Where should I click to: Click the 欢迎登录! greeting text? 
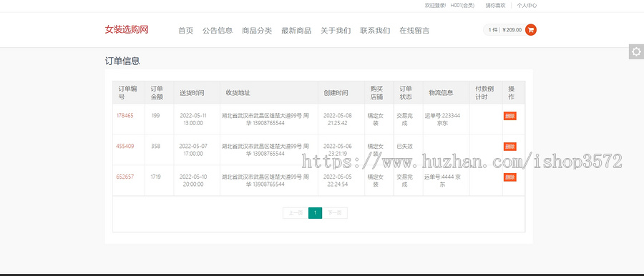(435, 5)
